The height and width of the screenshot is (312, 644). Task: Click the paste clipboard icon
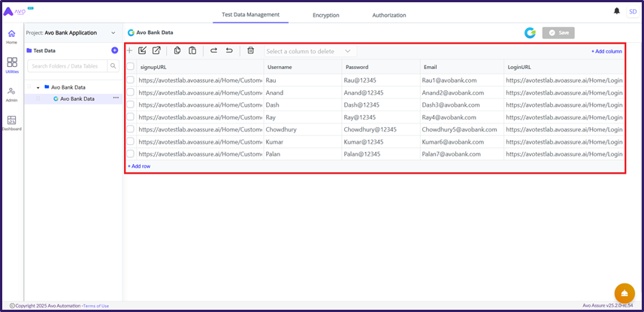pos(192,51)
